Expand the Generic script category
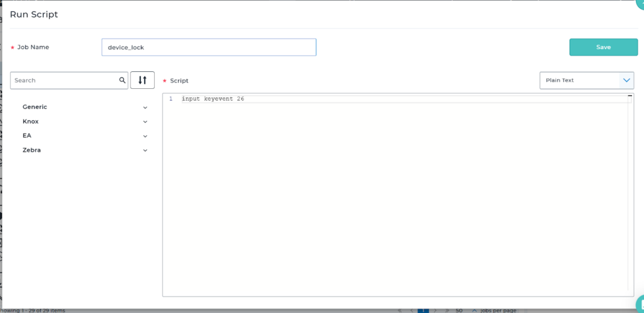This screenshot has width=644, height=313. (85, 107)
